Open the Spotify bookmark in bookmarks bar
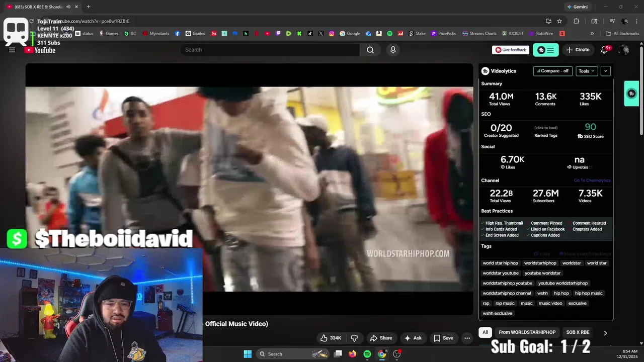 pos(389,34)
